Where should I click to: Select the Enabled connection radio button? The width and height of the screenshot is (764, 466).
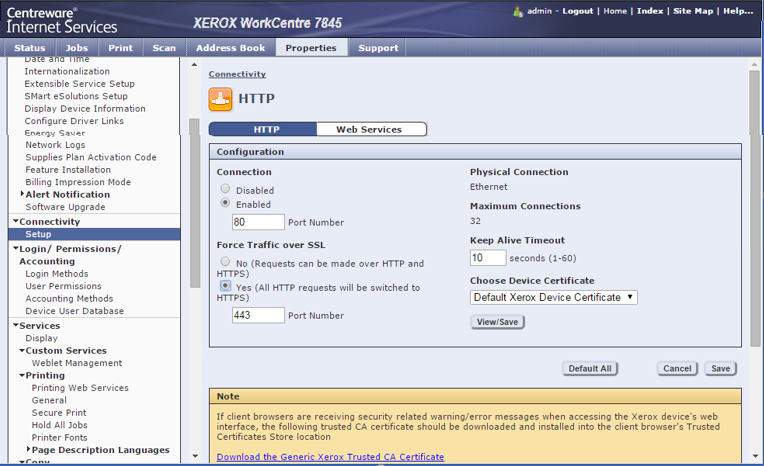[225, 203]
